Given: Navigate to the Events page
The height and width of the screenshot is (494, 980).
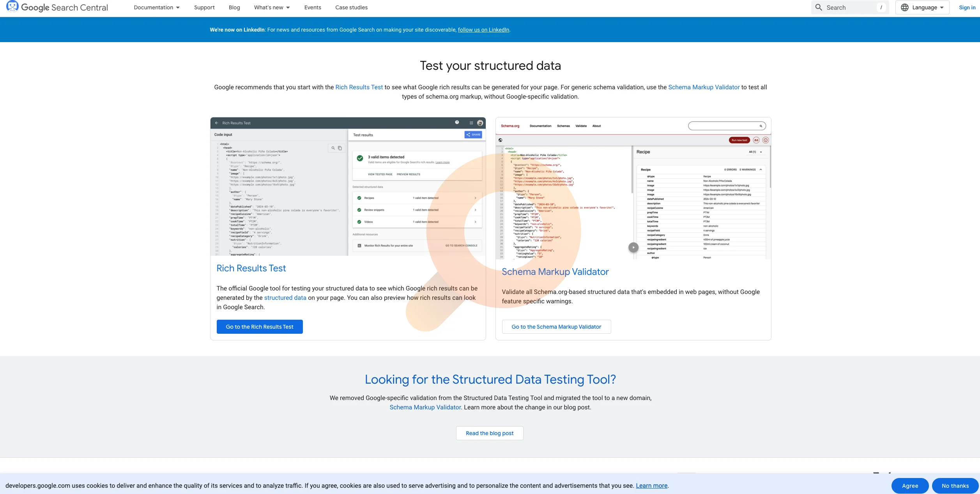Looking at the screenshot, I should [312, 7].
